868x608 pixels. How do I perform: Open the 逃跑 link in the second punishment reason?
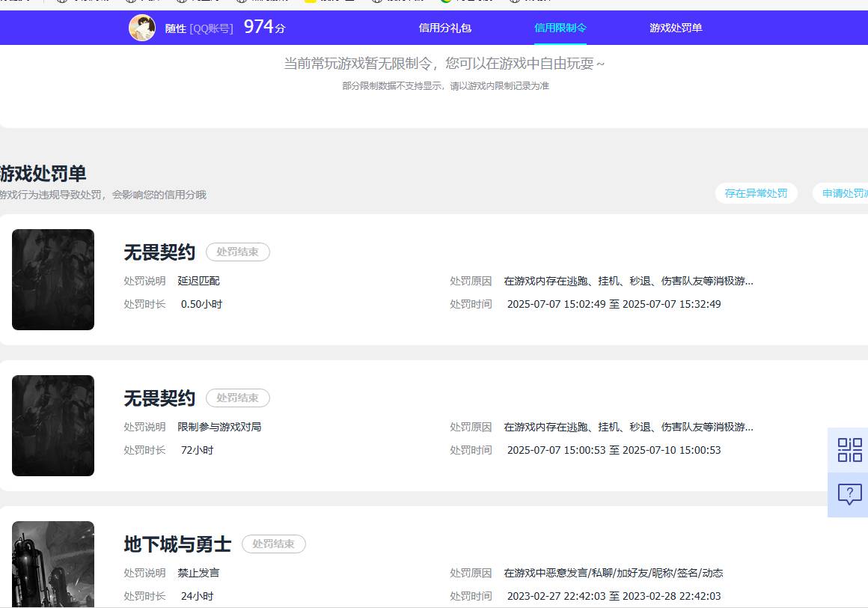[x=572, y=427]
